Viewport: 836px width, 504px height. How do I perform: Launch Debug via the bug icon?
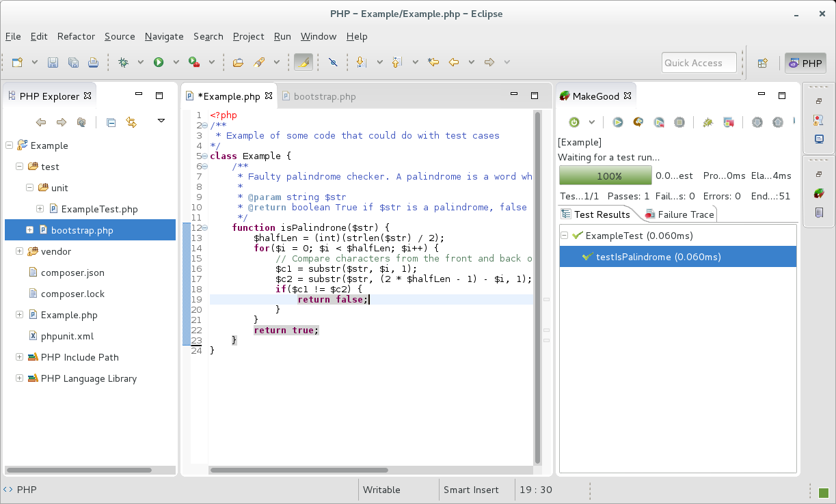123,63
